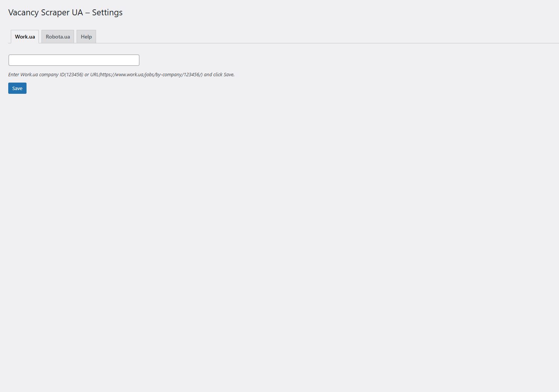
Task: Focus the Work.ua company ID input field
Action: pyautogui.click(x=74, y=60)
